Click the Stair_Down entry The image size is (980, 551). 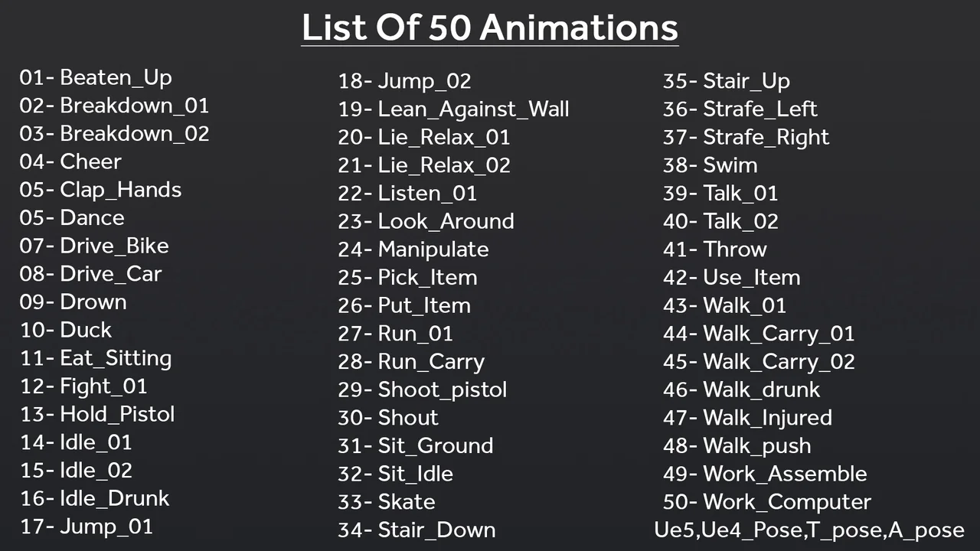coord(416,530)
